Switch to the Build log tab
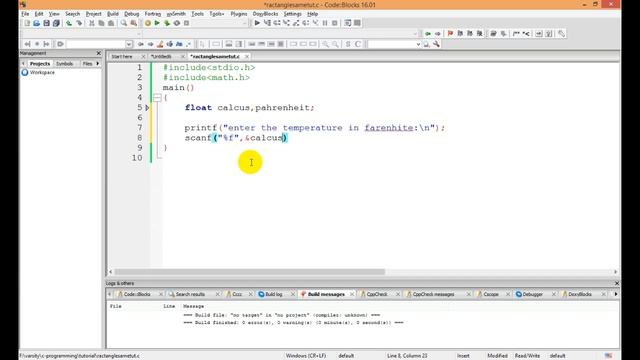Screen dimensions: 640x360 click(273, 294)
